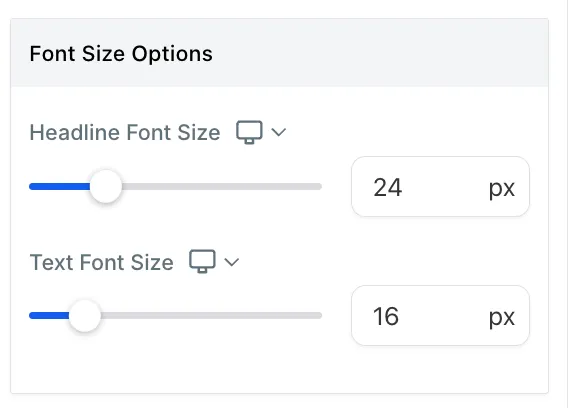The height and width of the screenshot is (408, 568).
Task: Click the Text Font Size slider handle
Action: [x=85, y=315]
